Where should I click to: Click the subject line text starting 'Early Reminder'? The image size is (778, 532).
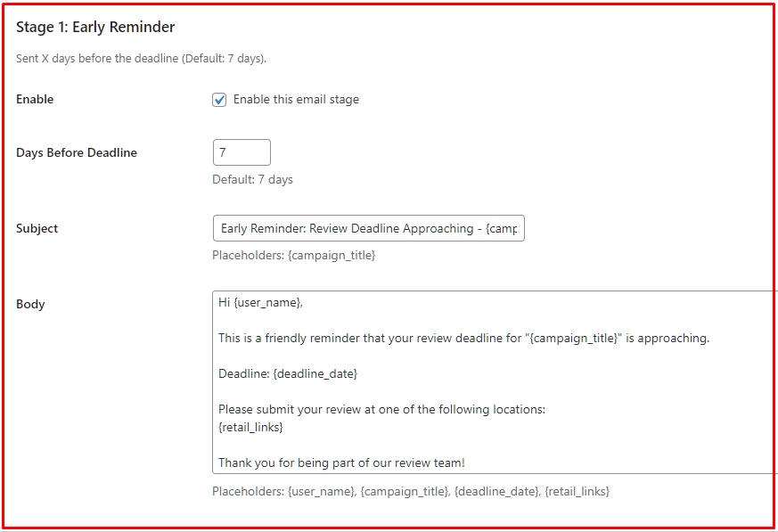368,227
